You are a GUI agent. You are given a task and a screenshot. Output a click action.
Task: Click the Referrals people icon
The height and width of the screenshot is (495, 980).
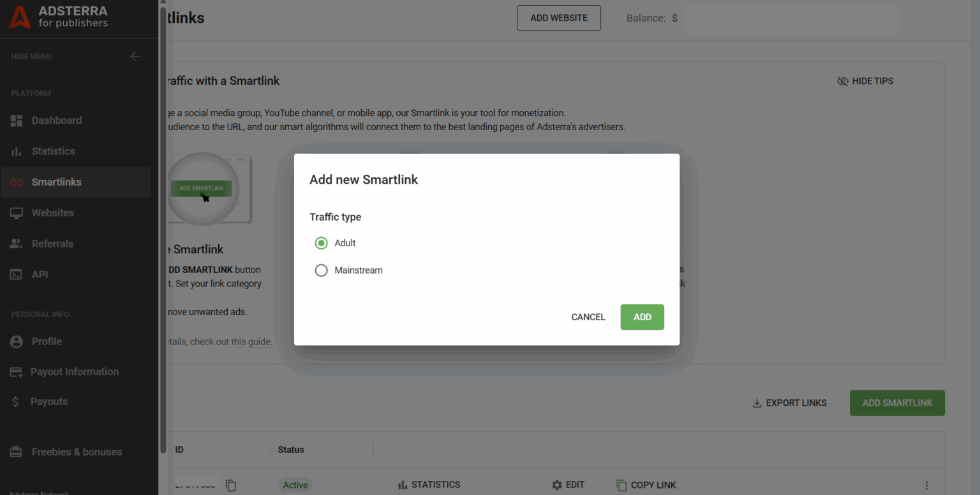(x=17, y=243)
